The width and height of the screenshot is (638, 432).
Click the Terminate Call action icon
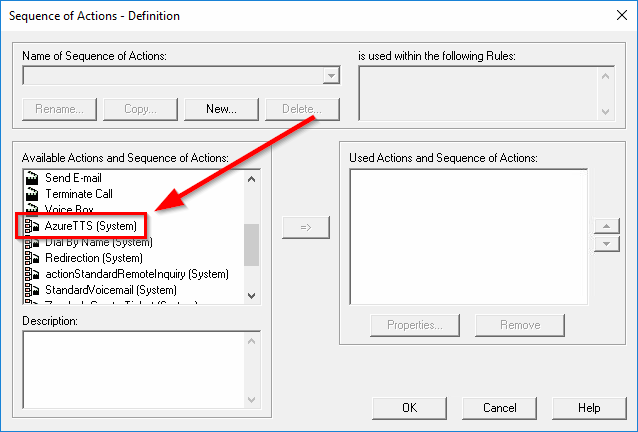32,194
